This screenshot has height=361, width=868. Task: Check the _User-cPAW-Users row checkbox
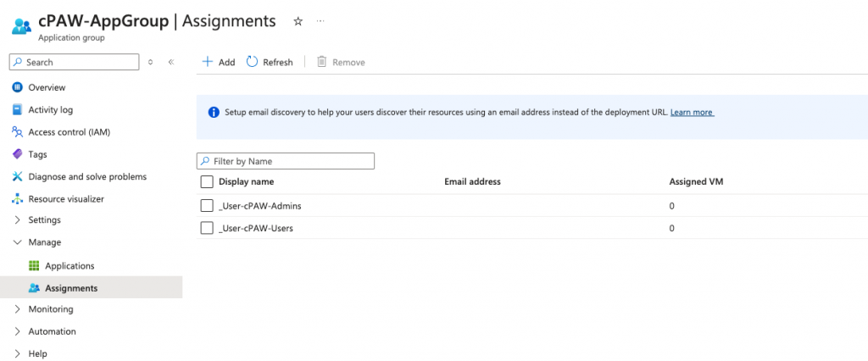(x=207, y=228)
